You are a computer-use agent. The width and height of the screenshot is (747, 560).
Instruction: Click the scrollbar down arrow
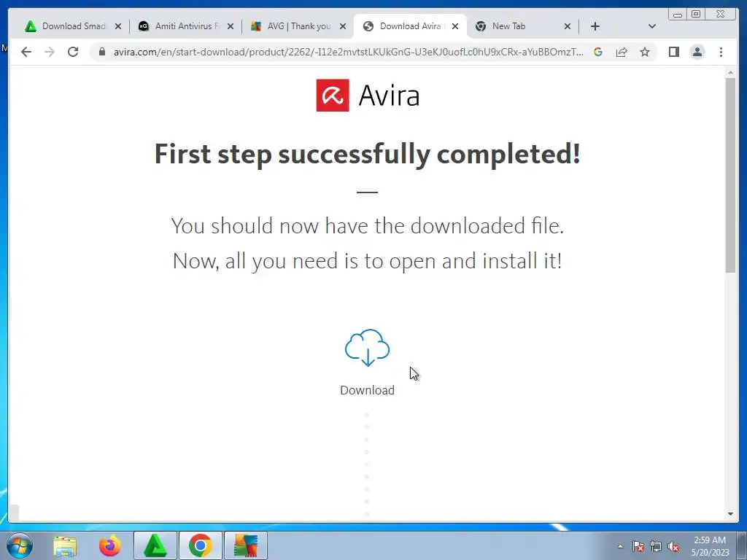[x=730, y=514]
